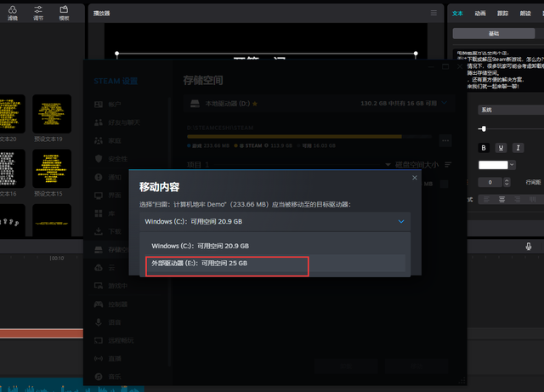Click the friends and chat icon
The image size is (544, 392).
(99, 122)
